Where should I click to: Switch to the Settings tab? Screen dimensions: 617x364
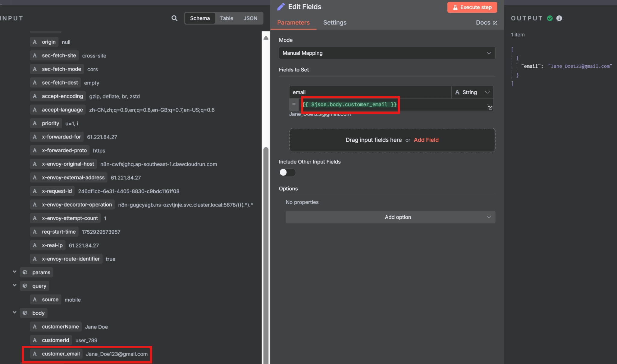[x=335, y=23]
